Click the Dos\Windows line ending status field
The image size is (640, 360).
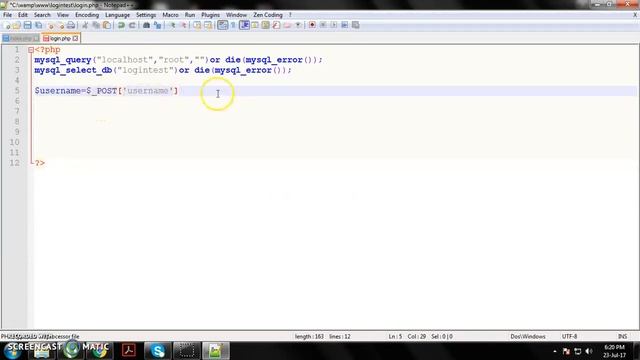tap(528, 336)
